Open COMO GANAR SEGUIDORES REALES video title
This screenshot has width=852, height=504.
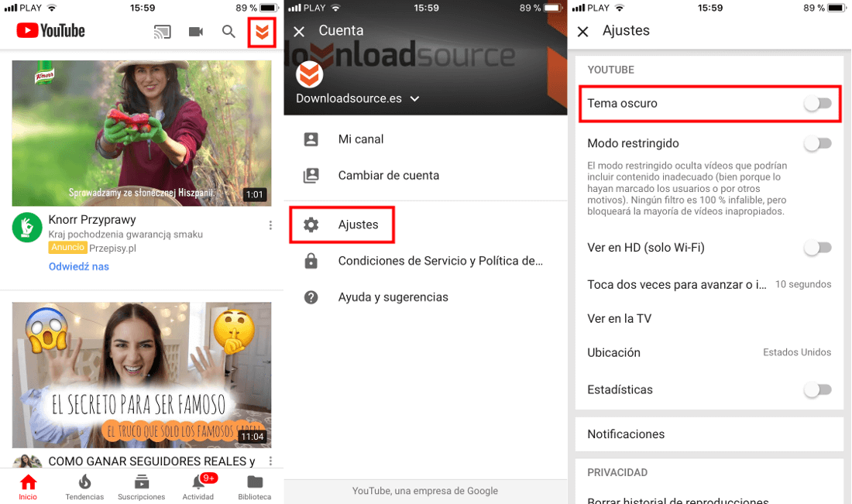pos(152,461)
